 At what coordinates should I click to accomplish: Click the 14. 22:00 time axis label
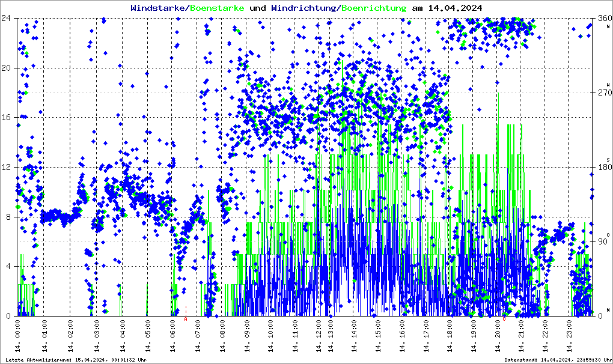click(546, 336)
